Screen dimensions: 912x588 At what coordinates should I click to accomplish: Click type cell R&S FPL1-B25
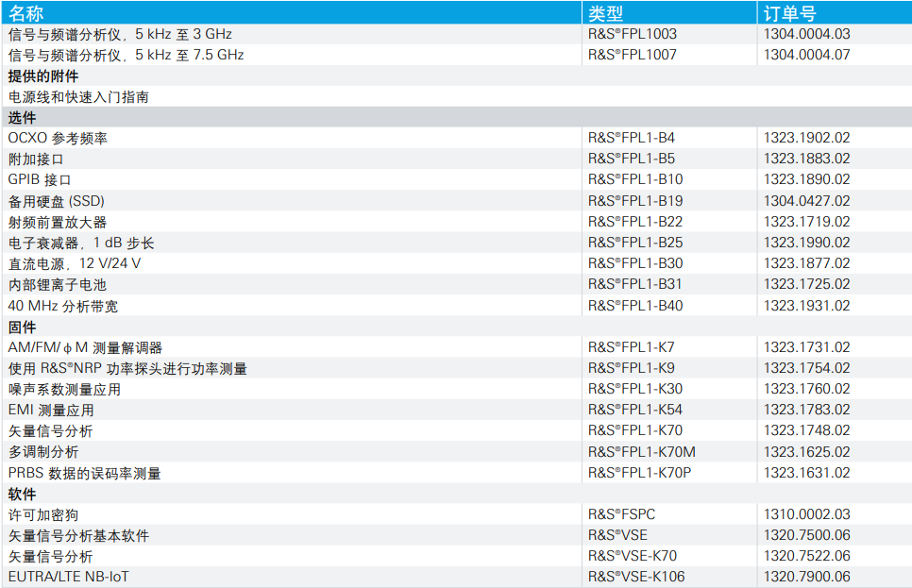tap(635, 244)
